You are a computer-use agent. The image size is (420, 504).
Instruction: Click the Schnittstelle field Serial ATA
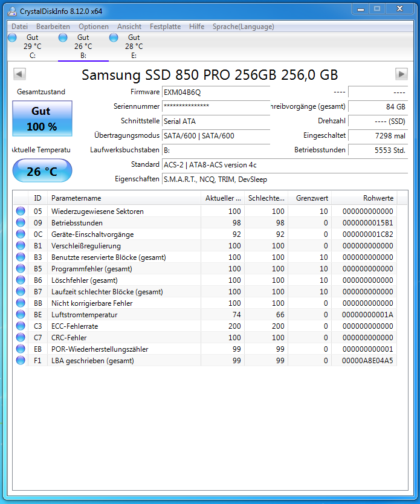216,121
